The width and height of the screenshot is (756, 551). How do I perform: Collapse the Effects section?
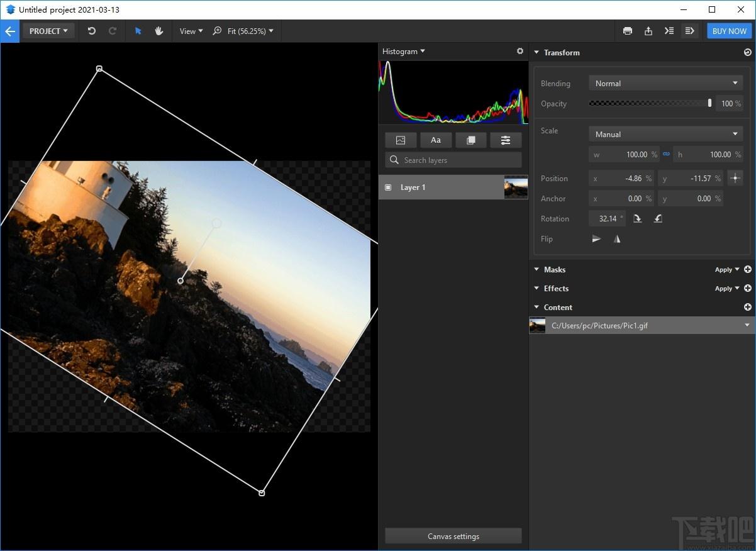click(x=536, y=288)
